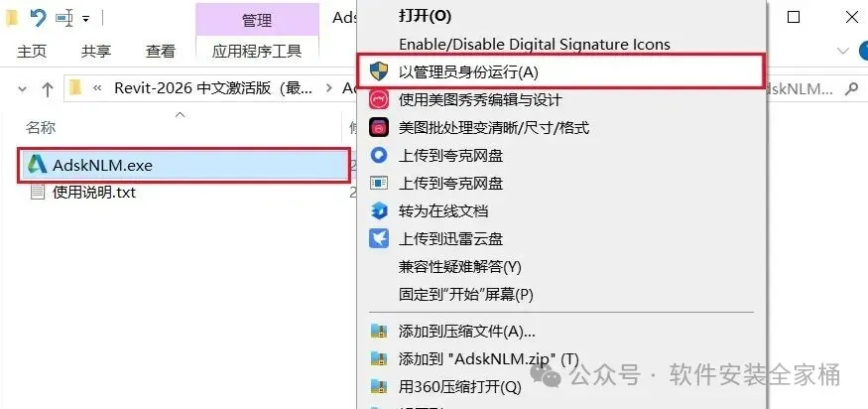Click the up arrow navigation button
Image resolution: width=868 pixels, height=409 pixels.
point(48,88)
